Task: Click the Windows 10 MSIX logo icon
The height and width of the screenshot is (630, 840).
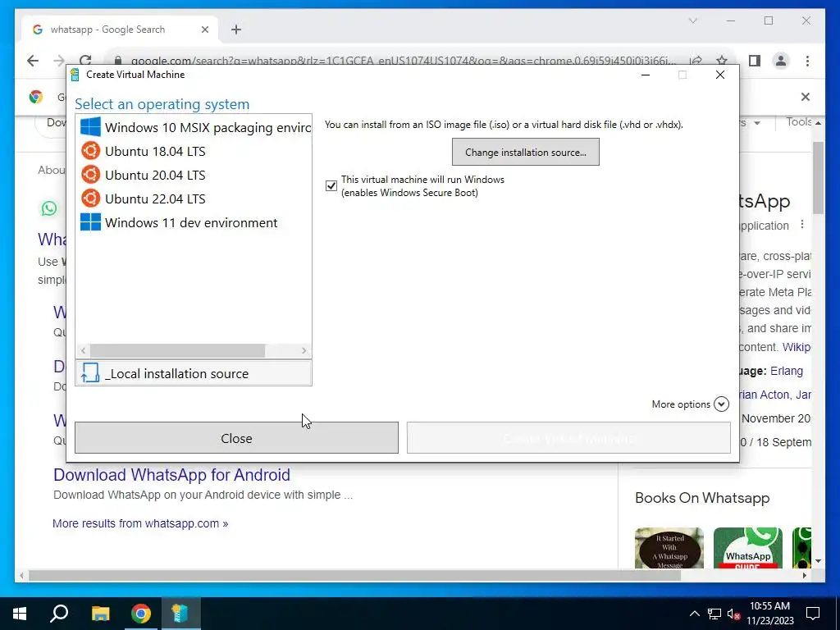Action: (90, 127)
